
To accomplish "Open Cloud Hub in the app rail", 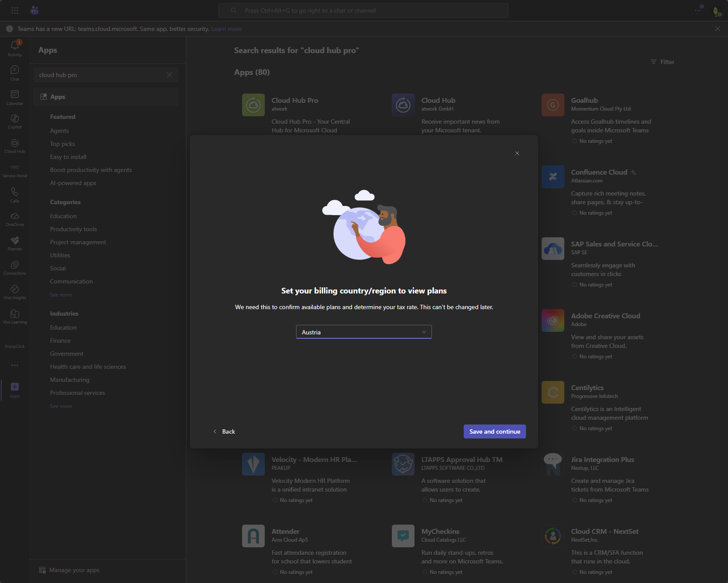I will [15, 146].
